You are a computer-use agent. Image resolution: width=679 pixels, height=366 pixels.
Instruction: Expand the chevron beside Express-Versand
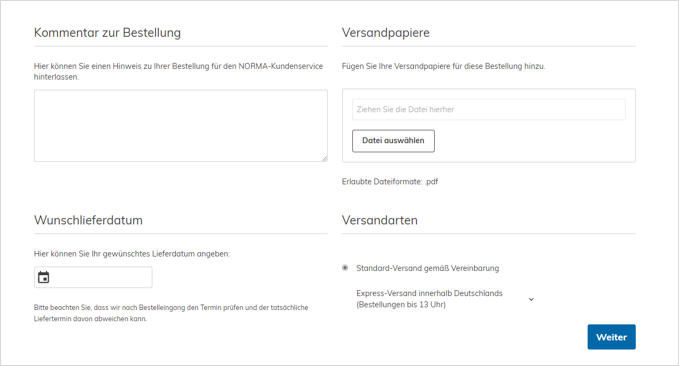[531, 299]
